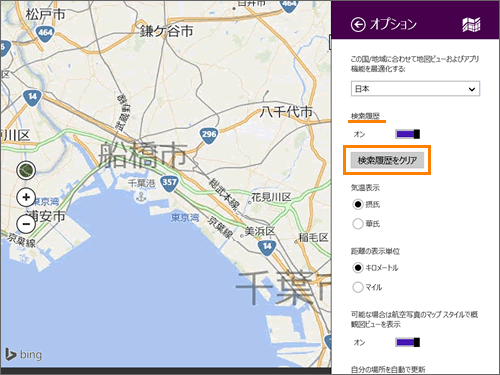
Task: Click the 松戸市 city label
Action: 45,14
